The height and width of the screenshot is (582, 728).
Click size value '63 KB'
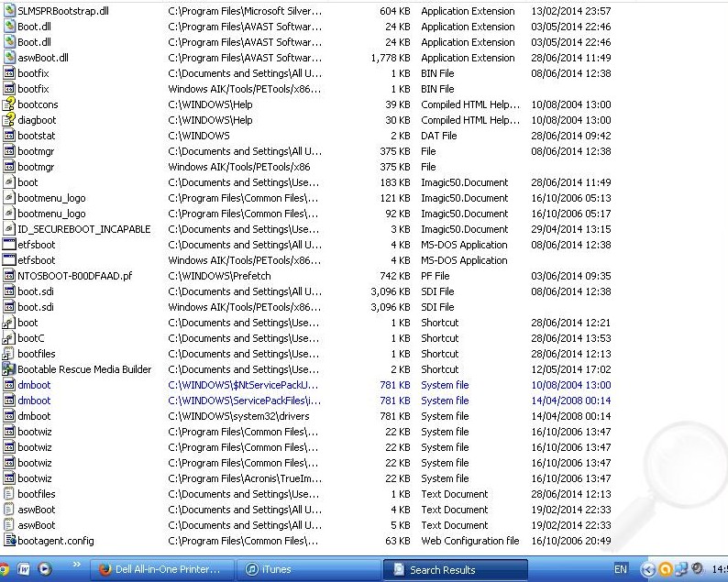click(398, 541)
